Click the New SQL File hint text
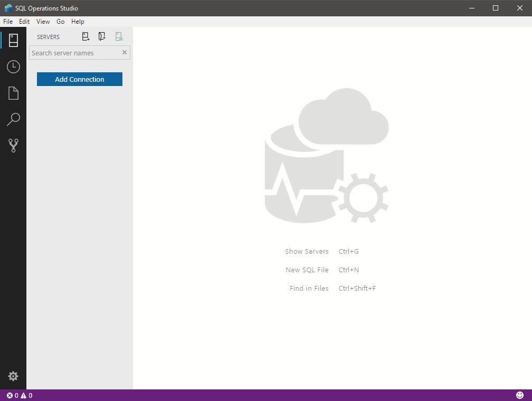The width and height of the screenshot is (532, 401). click(x=307, y=270)
